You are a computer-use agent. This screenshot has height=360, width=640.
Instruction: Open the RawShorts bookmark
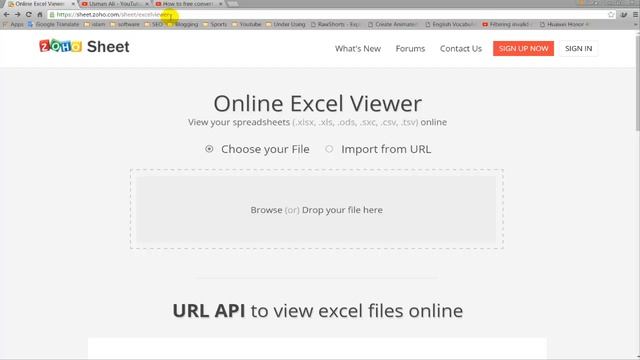[x=336, y=24]
